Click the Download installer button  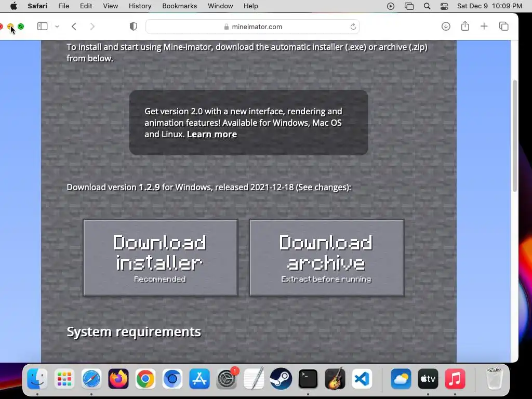coord(161,258)
